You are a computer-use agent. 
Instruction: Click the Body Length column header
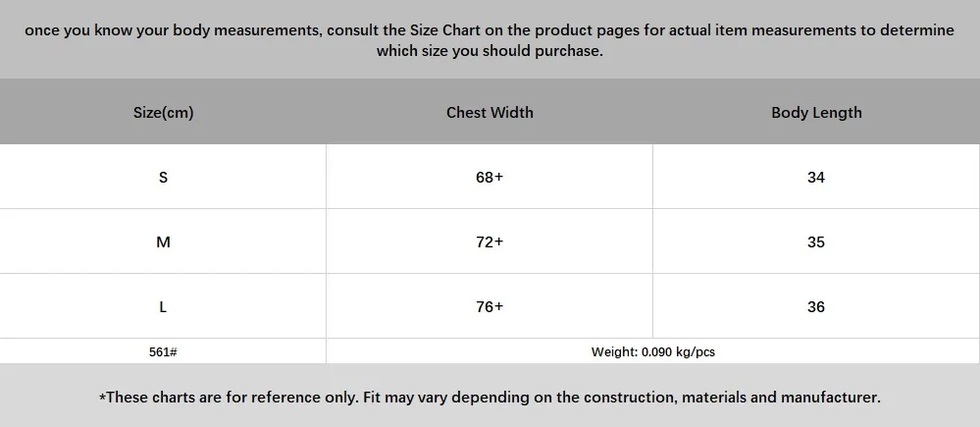coord(816,113)
